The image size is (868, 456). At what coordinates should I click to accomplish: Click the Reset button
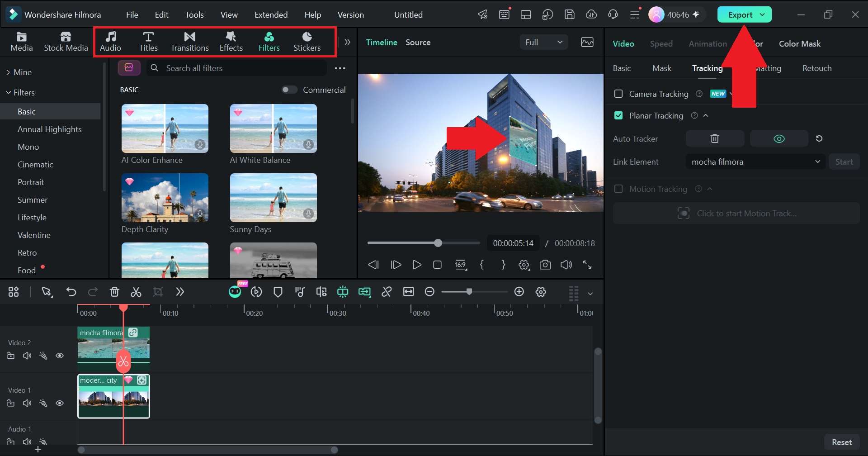point(842,442)
